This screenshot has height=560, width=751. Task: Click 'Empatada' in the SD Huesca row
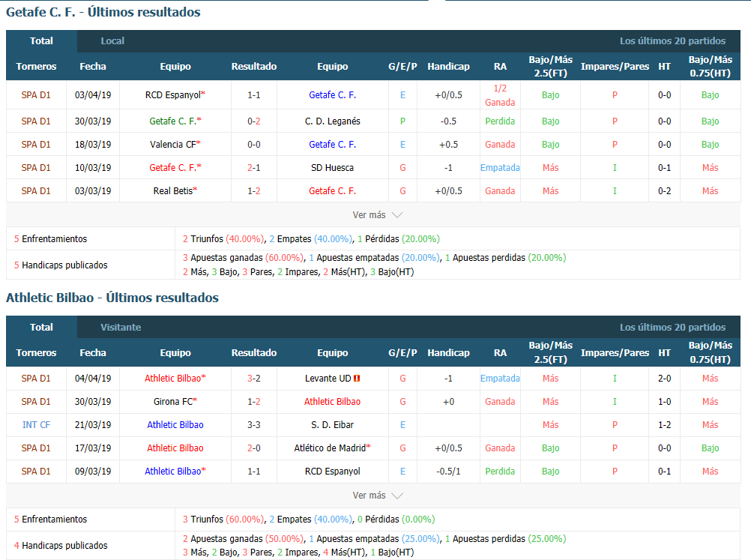click(x=500, y=168)
